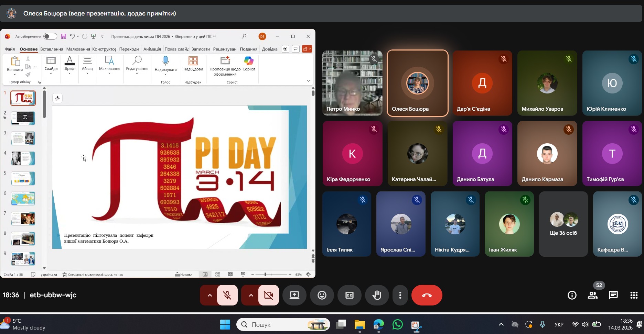Switch to slide sorter view

(x=218, y=274)
